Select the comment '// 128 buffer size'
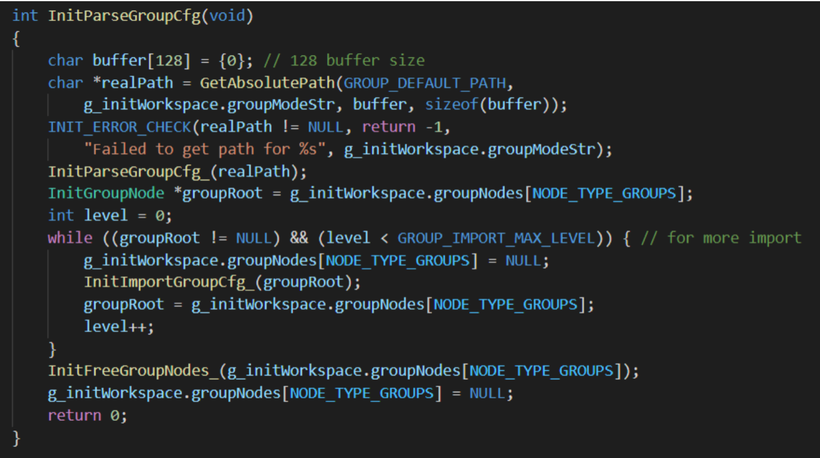 click(344, 61)
